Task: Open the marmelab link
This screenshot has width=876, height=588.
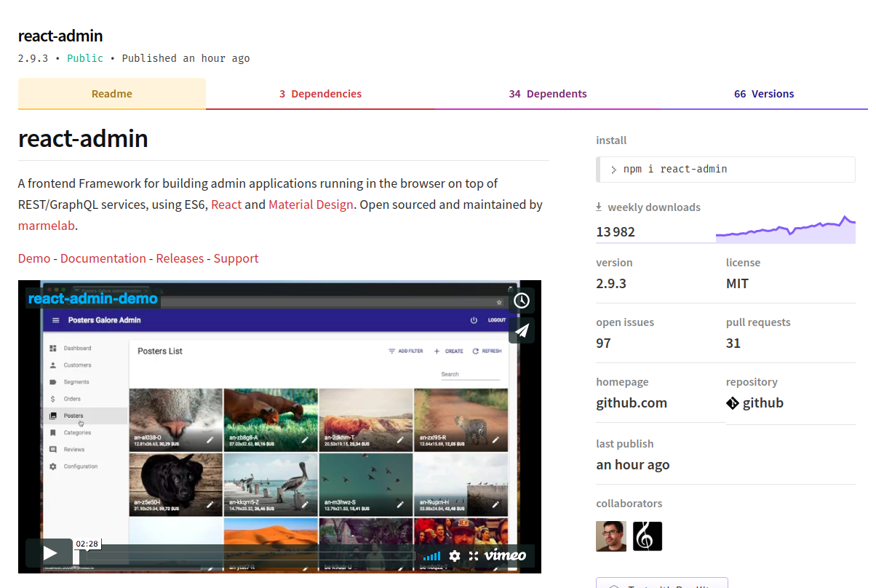Action: 47,226
